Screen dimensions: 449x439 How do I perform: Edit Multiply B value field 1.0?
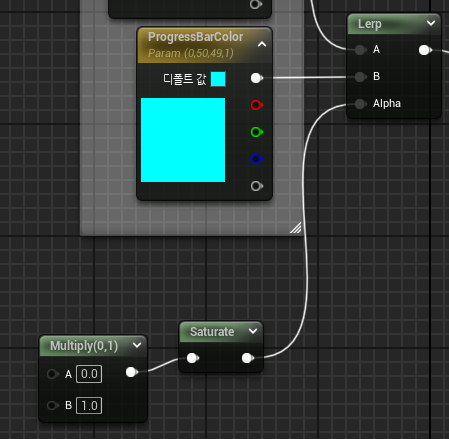coord(89,405)
